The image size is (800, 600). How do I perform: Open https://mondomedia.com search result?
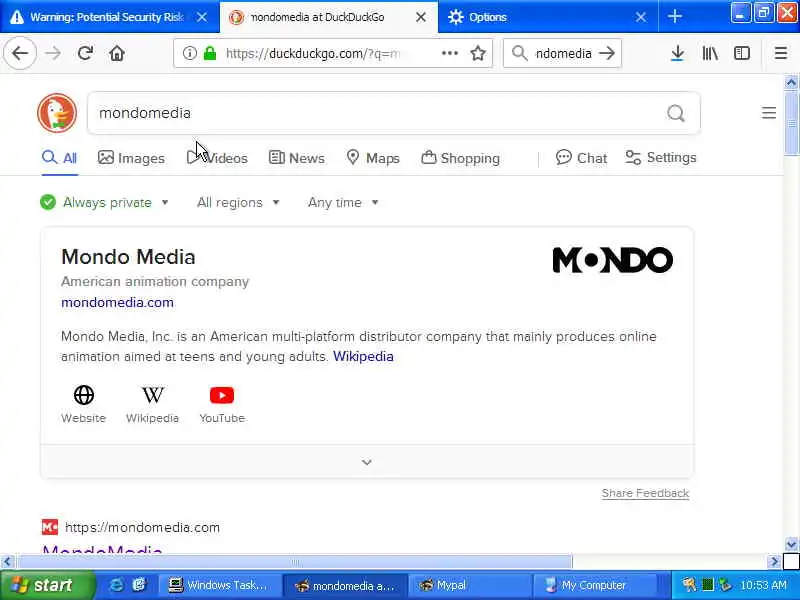click(x=142, y=527)
